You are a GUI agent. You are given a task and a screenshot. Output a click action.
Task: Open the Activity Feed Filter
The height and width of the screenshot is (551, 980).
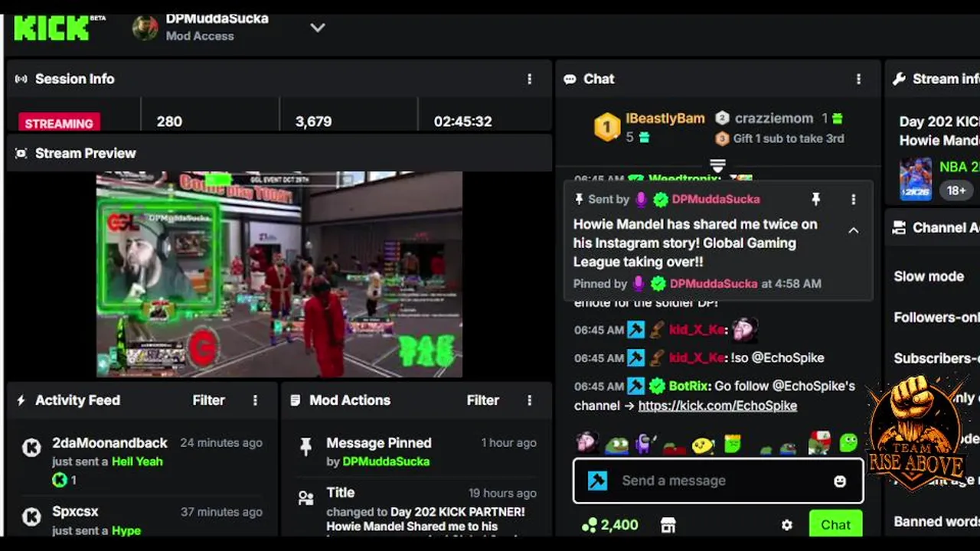pyautogui.click(x=208, y=400)
